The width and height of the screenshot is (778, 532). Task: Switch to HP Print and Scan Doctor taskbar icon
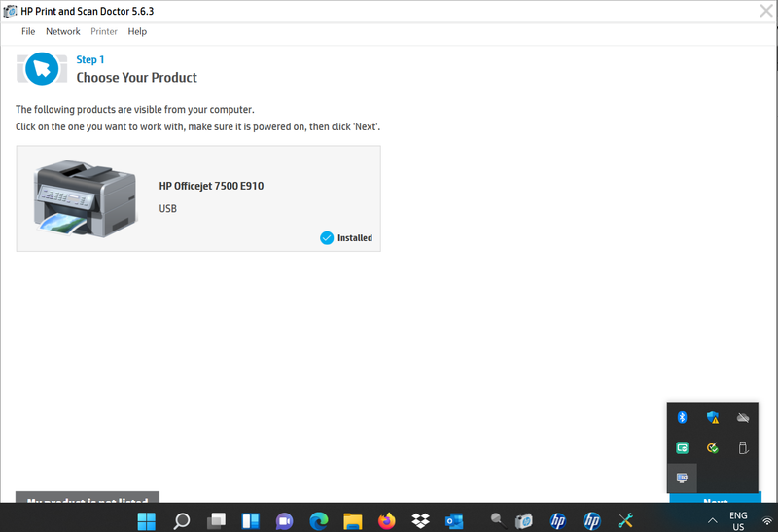(524, 520)
